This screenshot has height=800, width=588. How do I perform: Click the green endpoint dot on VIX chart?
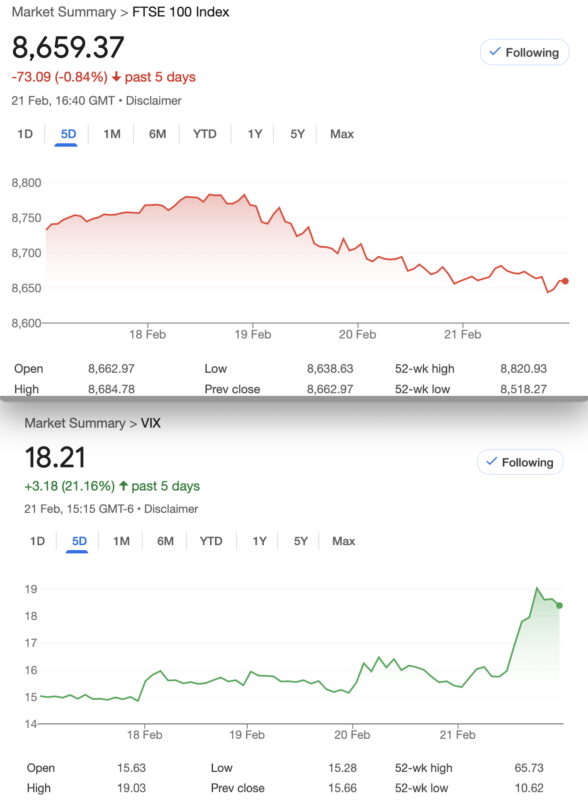click(x=559, y=606)
